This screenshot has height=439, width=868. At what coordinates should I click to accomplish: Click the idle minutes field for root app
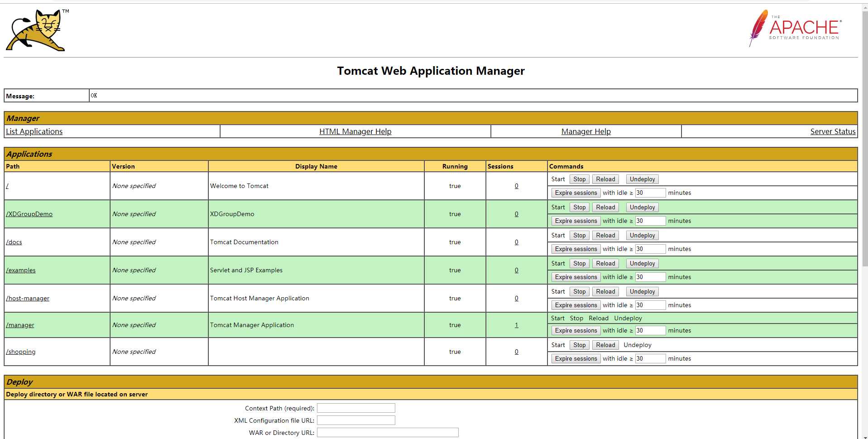coord(650,193)
